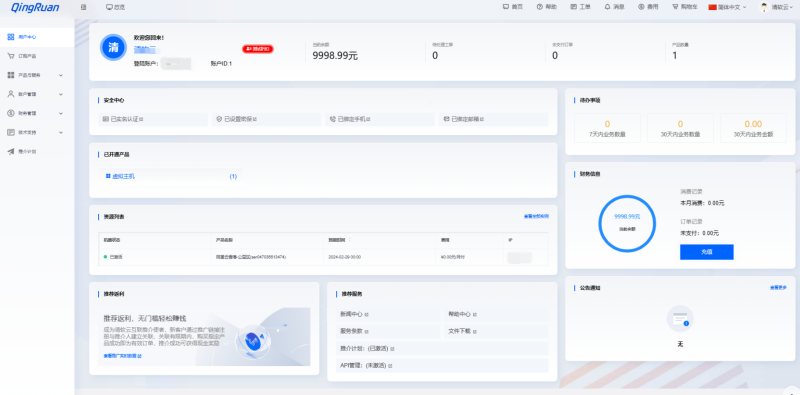Open the 已实名认证 security item
This screenshot has width=800, height=395.
(x=153, y=119)
